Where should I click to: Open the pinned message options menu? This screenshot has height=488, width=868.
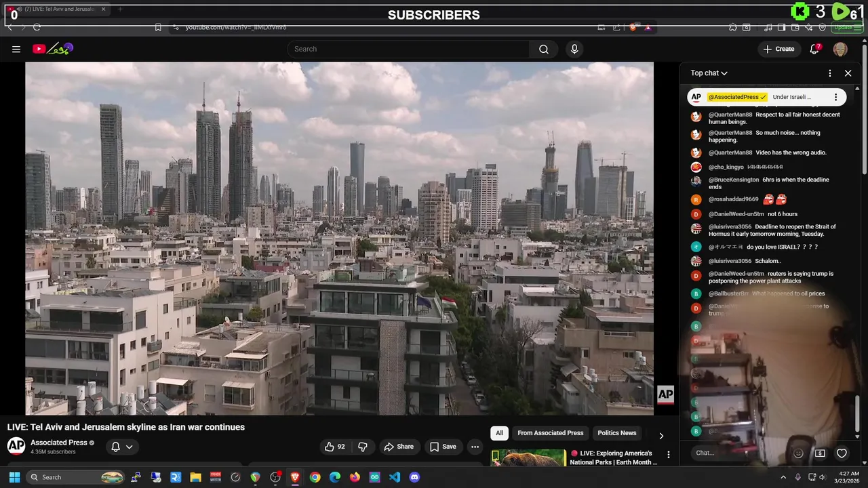click(x=835, y=97)
